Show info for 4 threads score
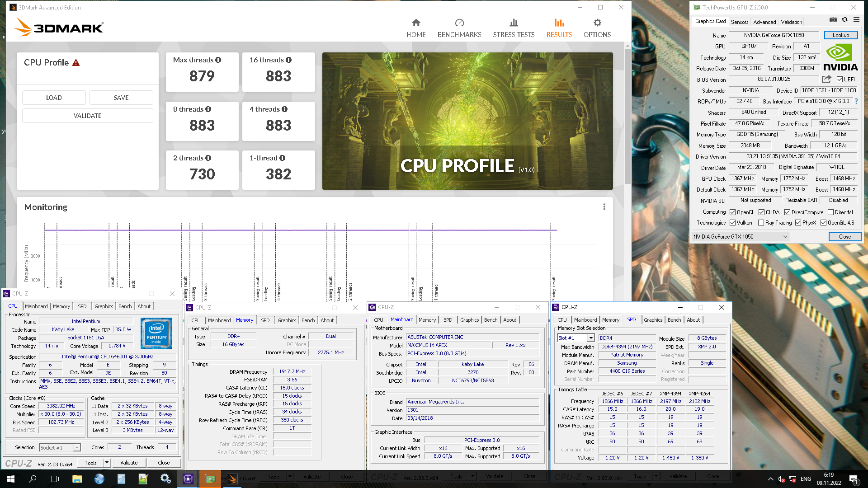Image resolution: width=868 pixels, height=488 pixels. pyautogui.click(x=285, y=109)
